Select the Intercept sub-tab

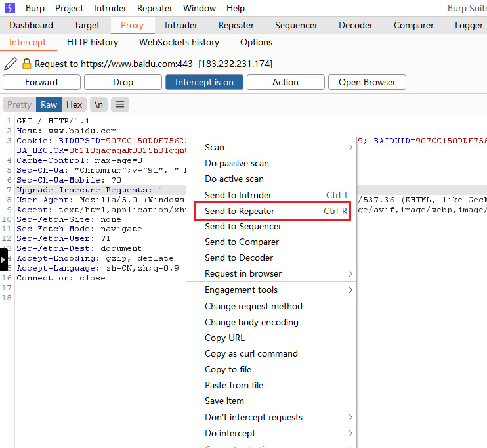click(x=28, y=42)
